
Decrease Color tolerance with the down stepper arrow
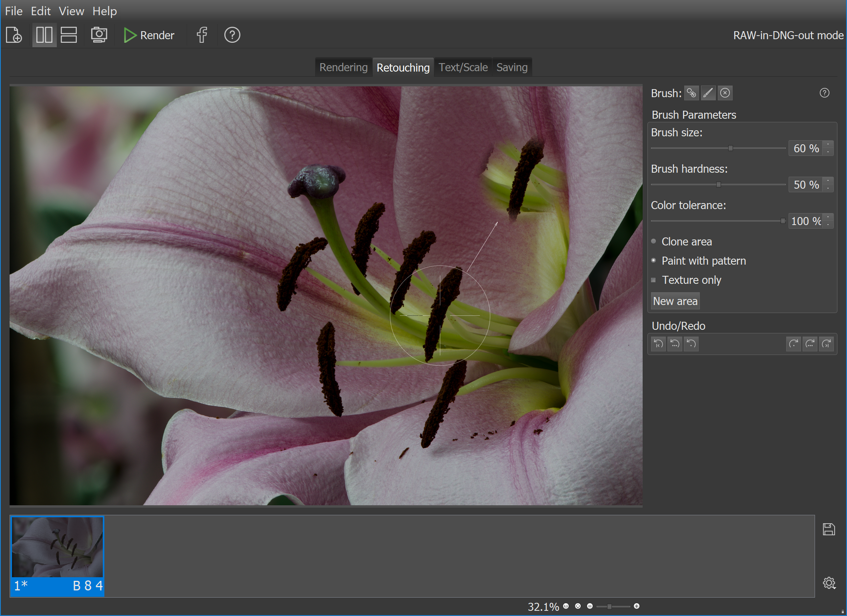(x=828, y=225)
